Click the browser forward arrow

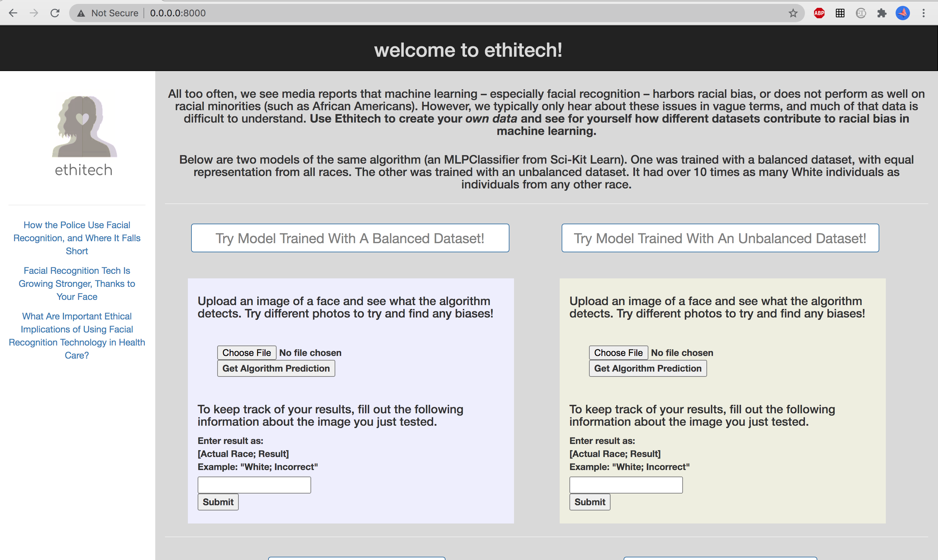coord(34,13)
